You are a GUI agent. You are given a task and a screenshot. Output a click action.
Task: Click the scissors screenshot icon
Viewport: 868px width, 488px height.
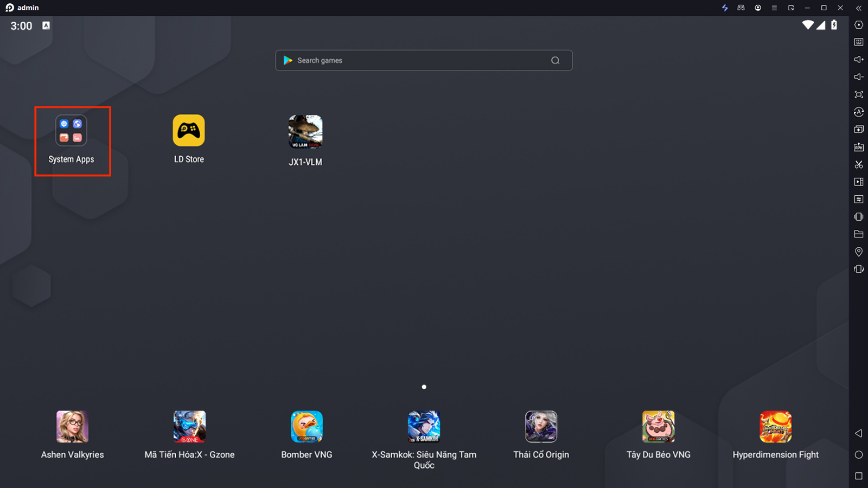pos(859,164)
